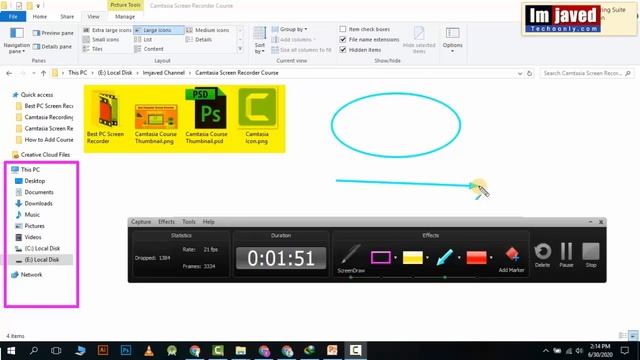Select Camtasia Course Thumbnail.png file

[156, 121]
